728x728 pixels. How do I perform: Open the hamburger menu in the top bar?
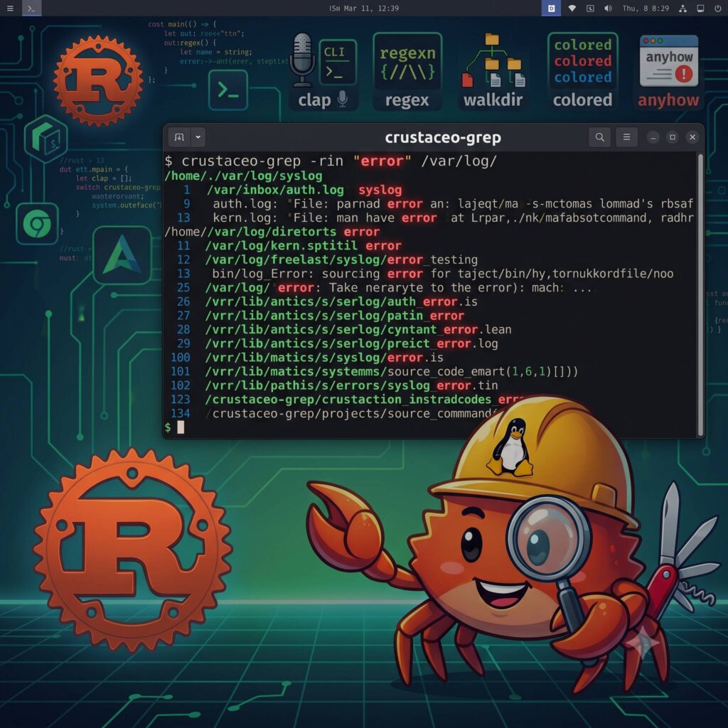click(x=10, y=9)
